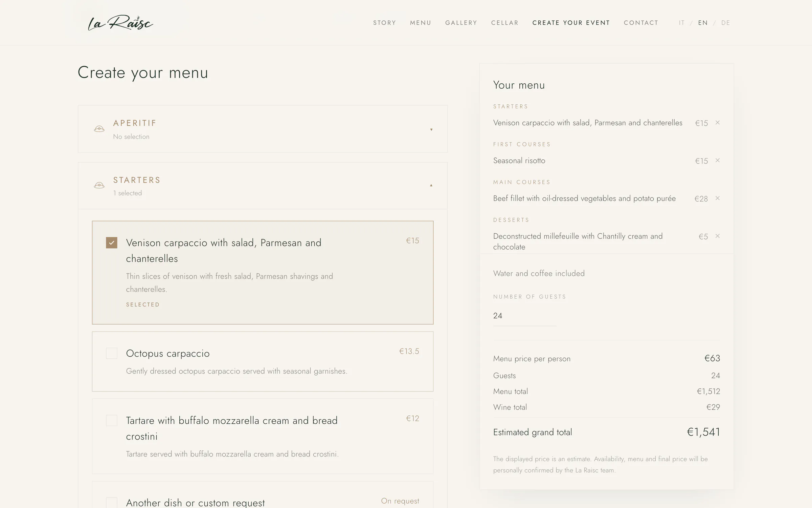Viewport: 812px width, 508px height.
Task: Click the Menu total €1,512 value
Action: (x=708, y=391)
